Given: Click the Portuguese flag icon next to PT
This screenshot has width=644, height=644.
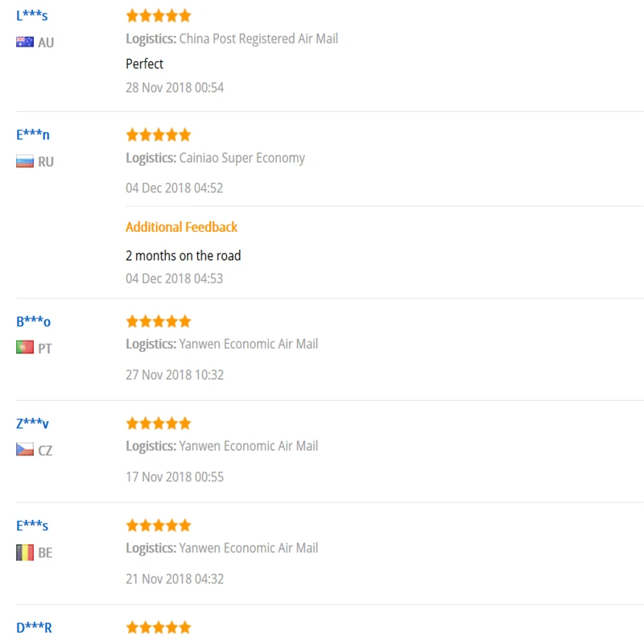Looking at the screenshot, I should (x=25, y=348).
